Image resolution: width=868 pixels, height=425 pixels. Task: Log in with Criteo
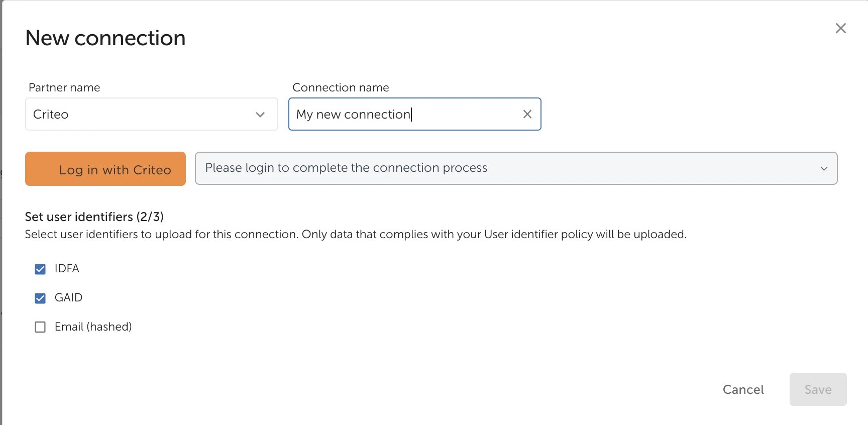tap(105, 169)
